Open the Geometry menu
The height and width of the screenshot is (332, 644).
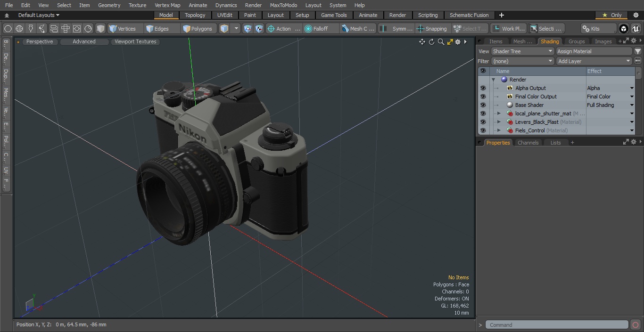coord(109,5)
